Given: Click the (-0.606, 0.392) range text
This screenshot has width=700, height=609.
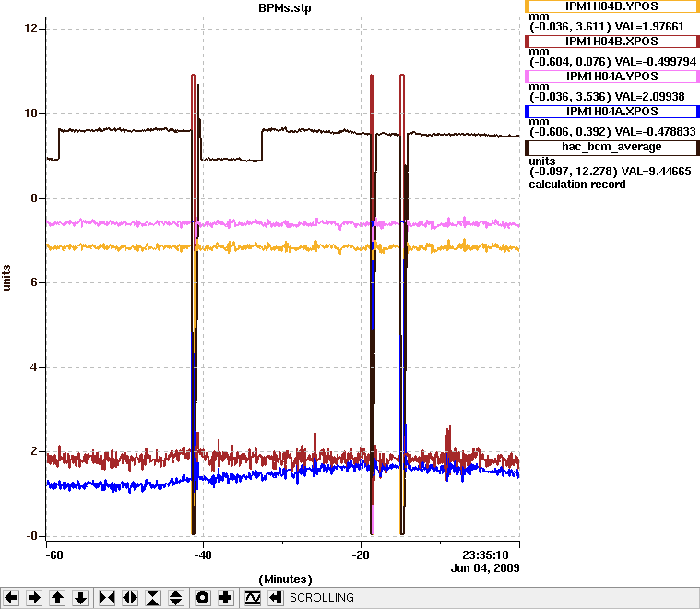Looking at the screenshot, I should coord(570,131).
